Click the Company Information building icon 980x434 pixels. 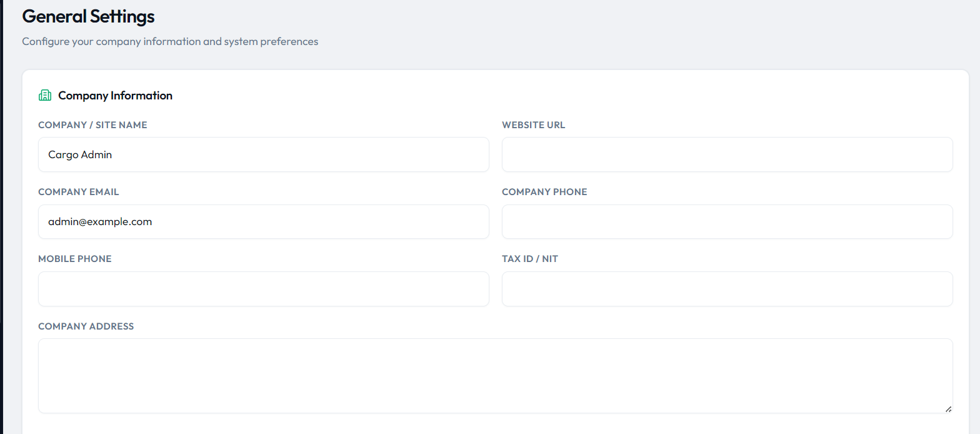click(x=45, y=96)
